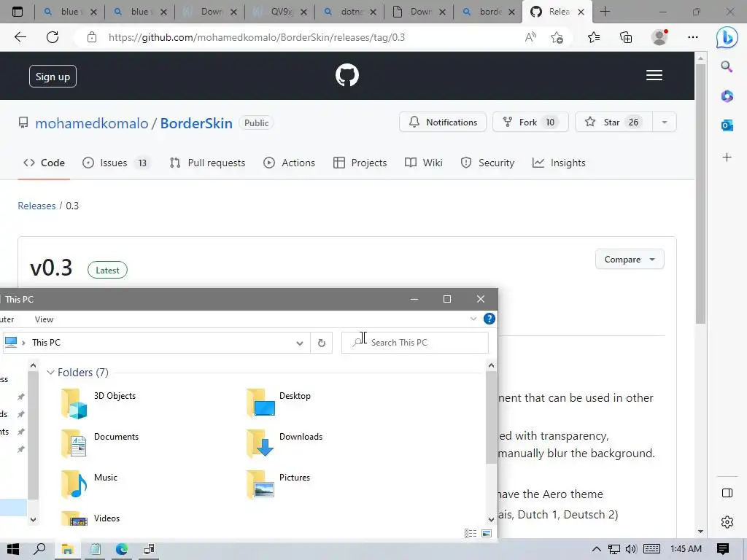Click the browser profile avatar

click(659, 37)
